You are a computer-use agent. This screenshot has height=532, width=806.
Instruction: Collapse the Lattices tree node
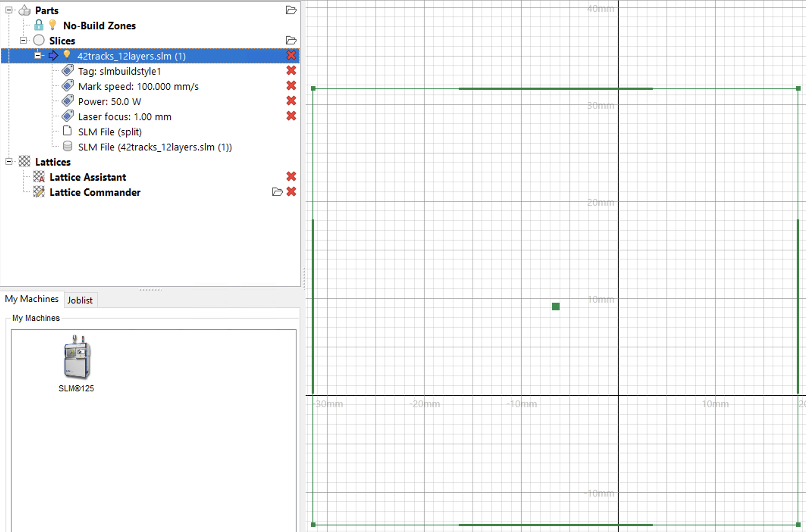[8, 161]
